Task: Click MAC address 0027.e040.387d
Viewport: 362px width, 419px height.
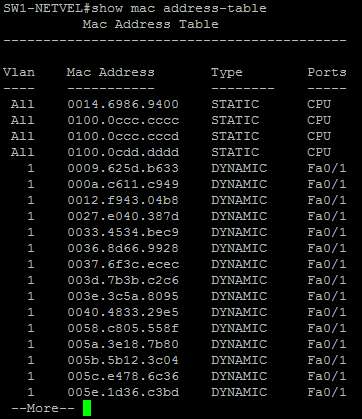Action: tap(123, 216)
